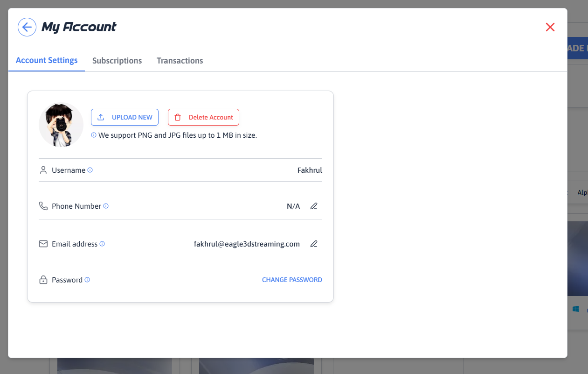The image size is (588, 374).
Task: Click the profile avatar picture
Action: tap(61, 125)
